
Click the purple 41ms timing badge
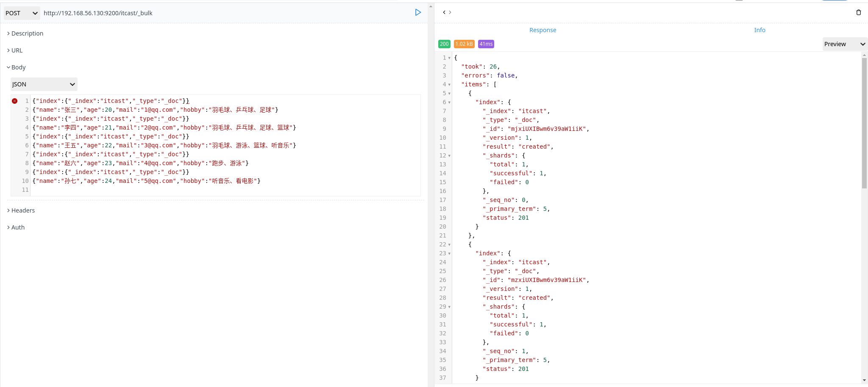coord(485,44)
